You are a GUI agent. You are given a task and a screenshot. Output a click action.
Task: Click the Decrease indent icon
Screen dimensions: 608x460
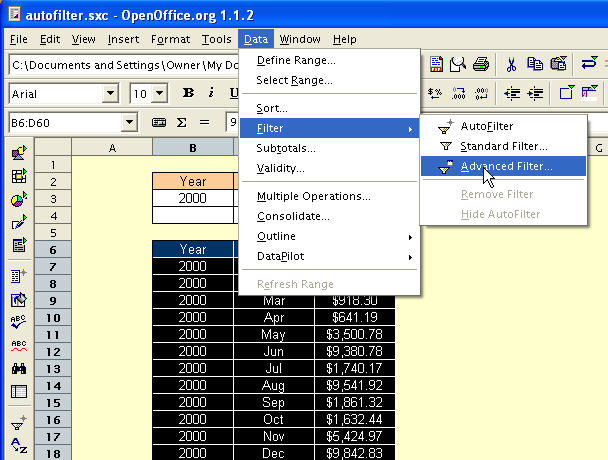512,93
